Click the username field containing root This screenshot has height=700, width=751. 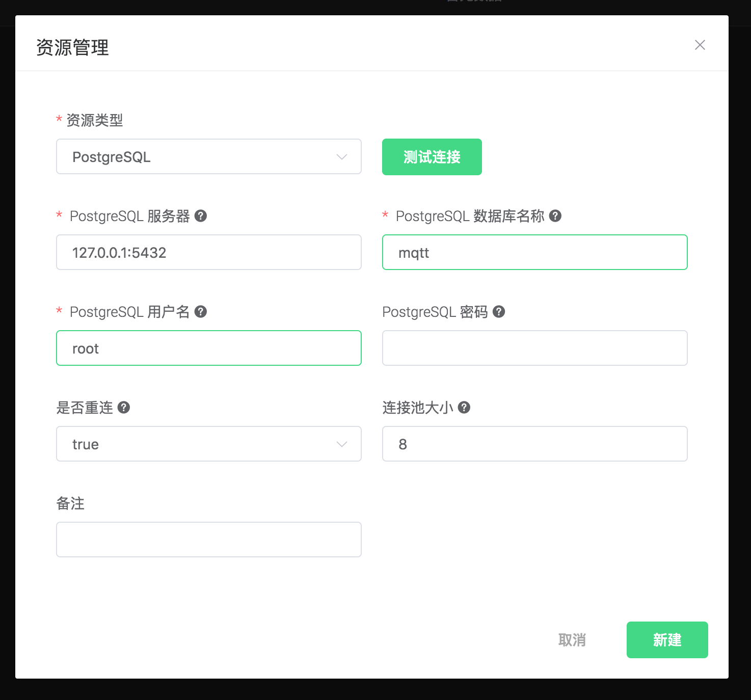209,348
